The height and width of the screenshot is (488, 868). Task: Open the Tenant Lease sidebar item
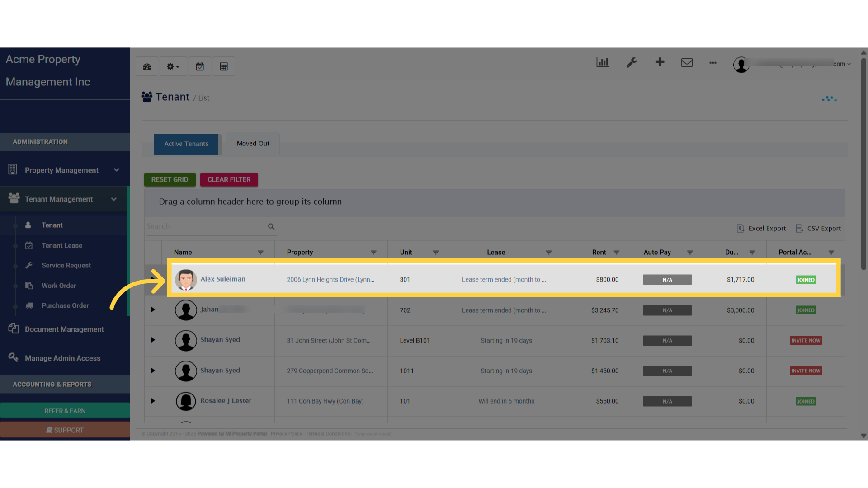62,245
